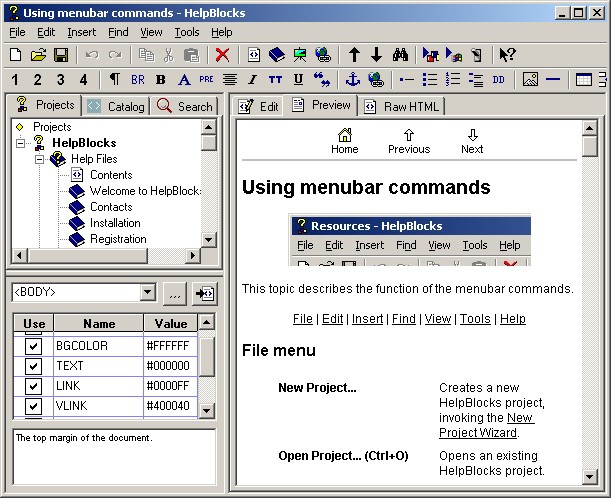This screenshot has height=498, width=611.
Task: Click the preview pane scroll down arrow
Action: pos(589,476)
